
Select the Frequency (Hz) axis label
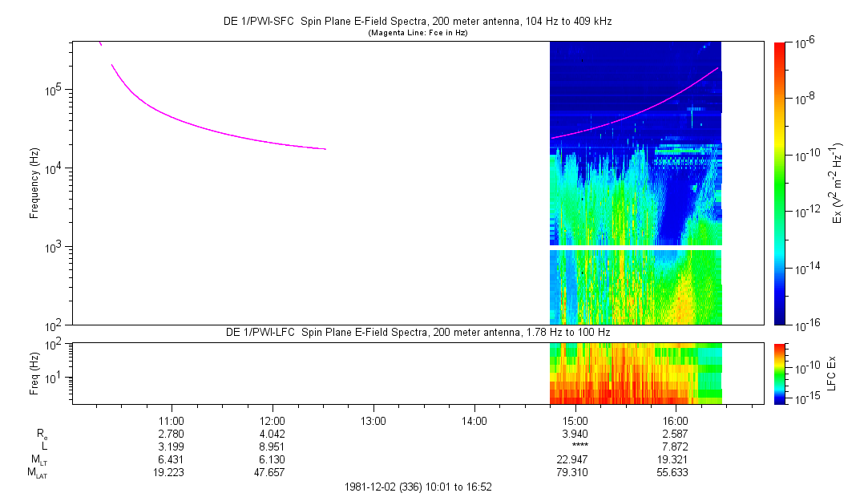click(x=34, y=183)
